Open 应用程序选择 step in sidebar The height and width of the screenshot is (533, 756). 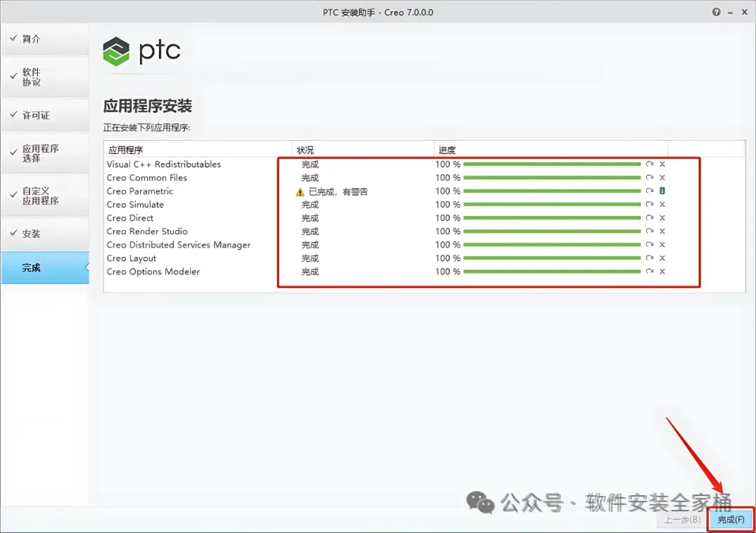(x=45, y=153)
